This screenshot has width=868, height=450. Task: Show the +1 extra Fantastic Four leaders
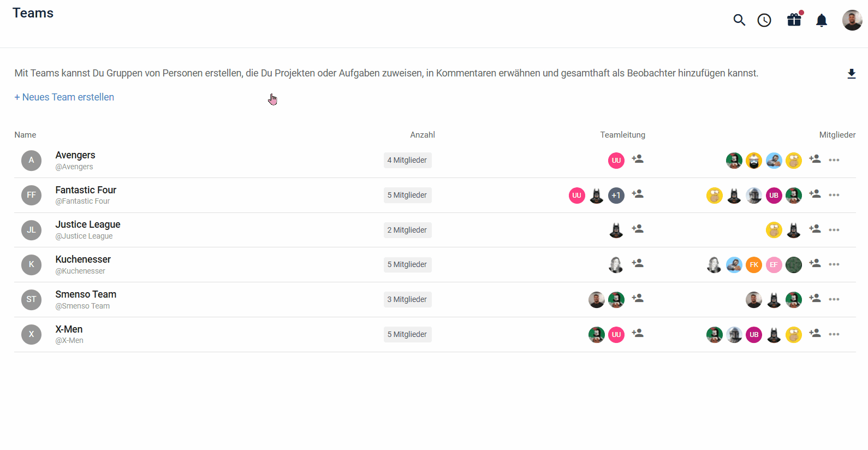tap(616, 196)
